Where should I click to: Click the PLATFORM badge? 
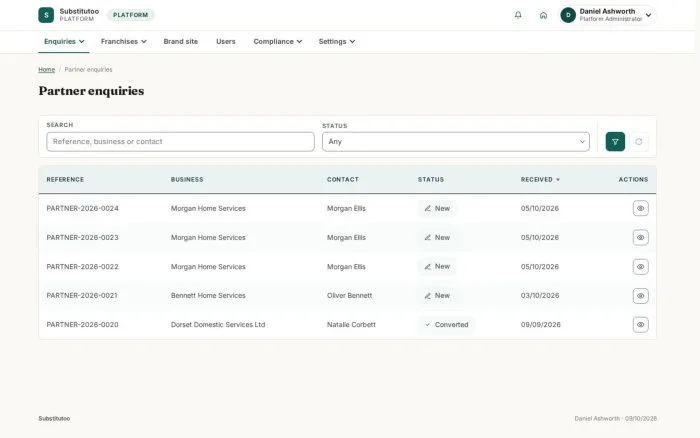(x=130, y=15)
